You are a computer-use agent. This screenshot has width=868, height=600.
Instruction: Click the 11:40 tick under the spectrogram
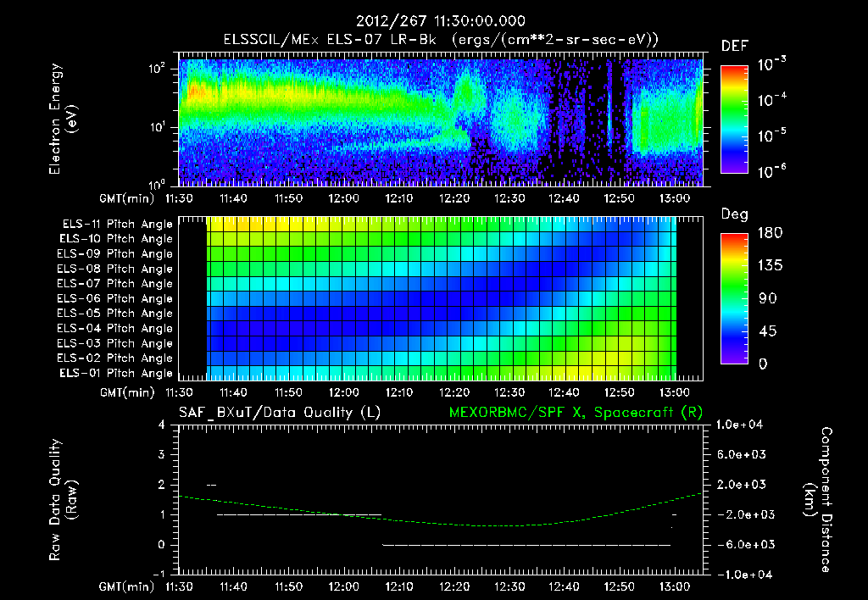(x=234, y=198)
